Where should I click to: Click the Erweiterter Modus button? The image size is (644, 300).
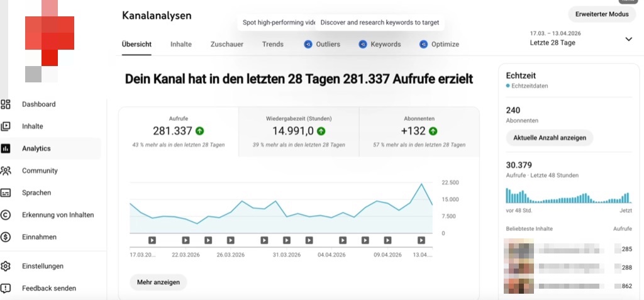[602, 14]
